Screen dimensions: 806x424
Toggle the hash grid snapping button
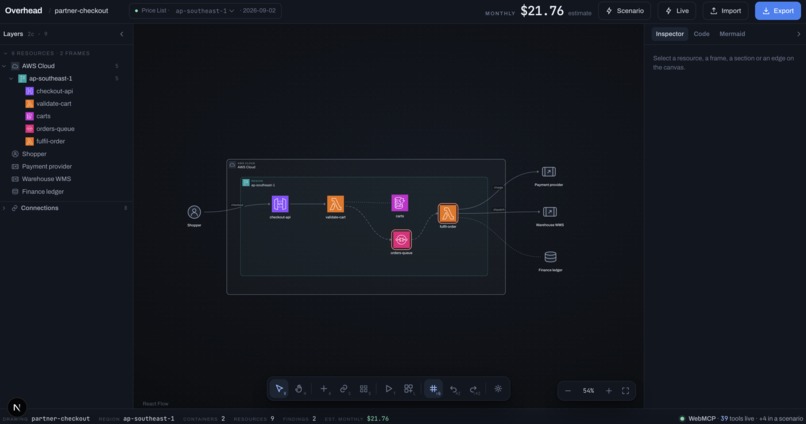pyautogui.click(x=433, y=389)
